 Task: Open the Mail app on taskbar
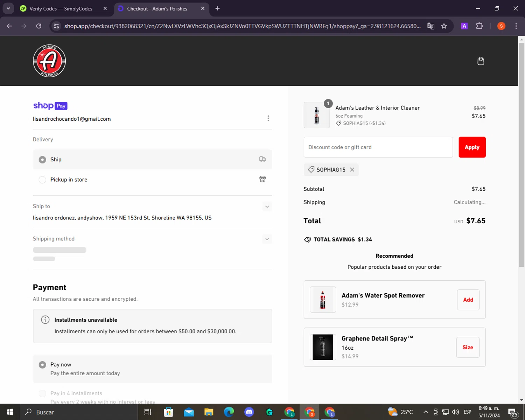[x=189, y=412]
